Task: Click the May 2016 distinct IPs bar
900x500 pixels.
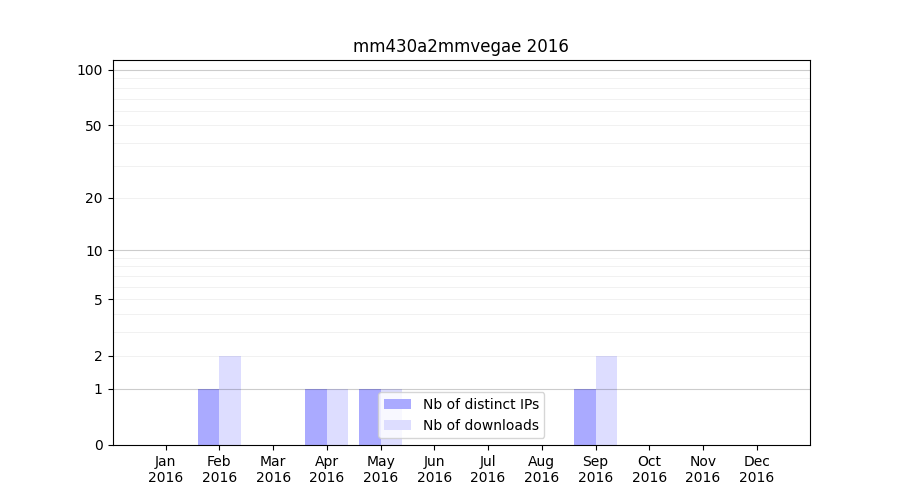Action: pyautogui.click(x=369, y=415)
